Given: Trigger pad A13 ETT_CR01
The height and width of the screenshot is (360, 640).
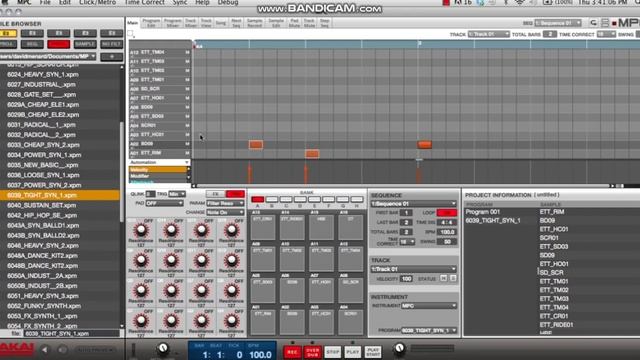Looking at the screenshot, I should pyautogui.click(x=262, y=227).
